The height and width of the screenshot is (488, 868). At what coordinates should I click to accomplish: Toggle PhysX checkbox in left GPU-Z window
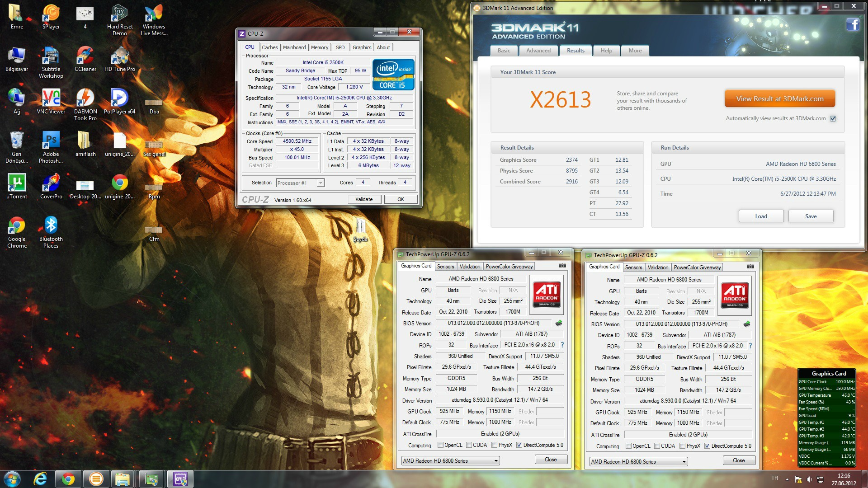[x=494, y=445]
